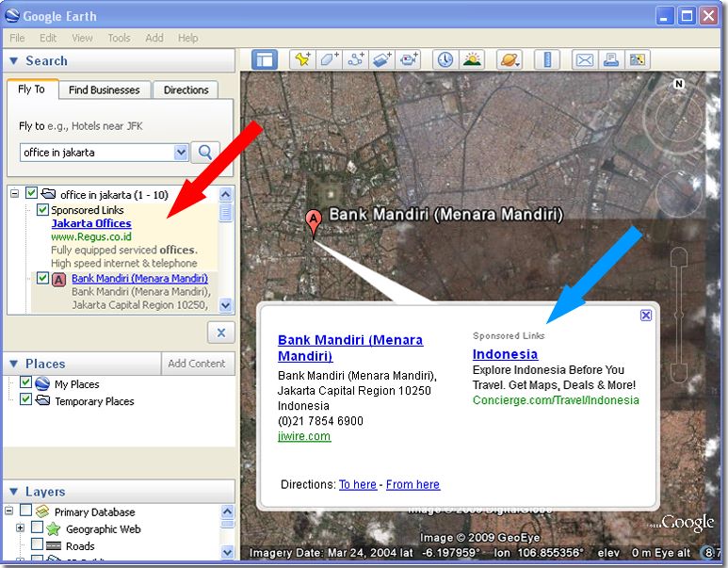Viewport: 728px width, 568px height.
Task: Get directions From here
Action: coord(413,484)
